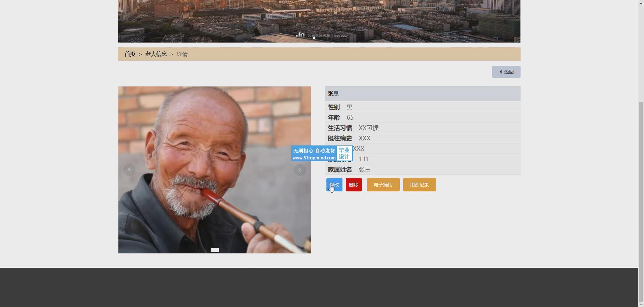Screen dimensions: 644x307
Task: Click the scrollbar down arrow
Action: coord(641,304)
